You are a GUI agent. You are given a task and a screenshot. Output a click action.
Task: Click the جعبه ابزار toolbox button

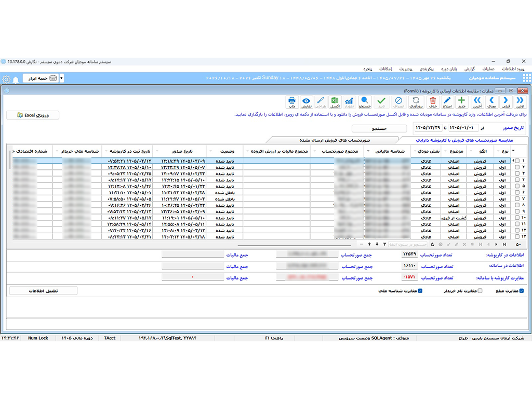click(x=41, y=78)
